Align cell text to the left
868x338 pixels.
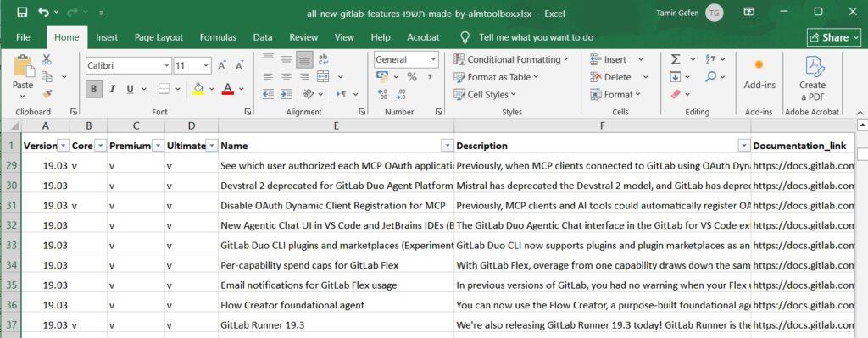coord(269,77)
